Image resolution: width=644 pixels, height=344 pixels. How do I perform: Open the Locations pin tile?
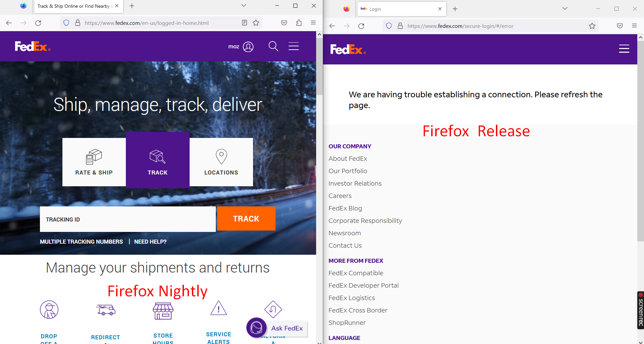point(221,157)
